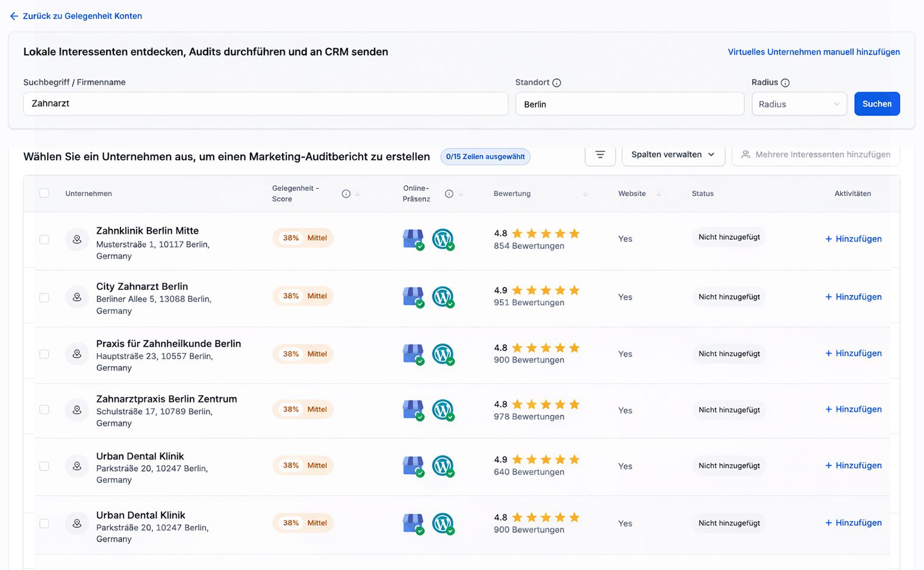
Task: Click the Standort info icon
Action: click(557, 83)
